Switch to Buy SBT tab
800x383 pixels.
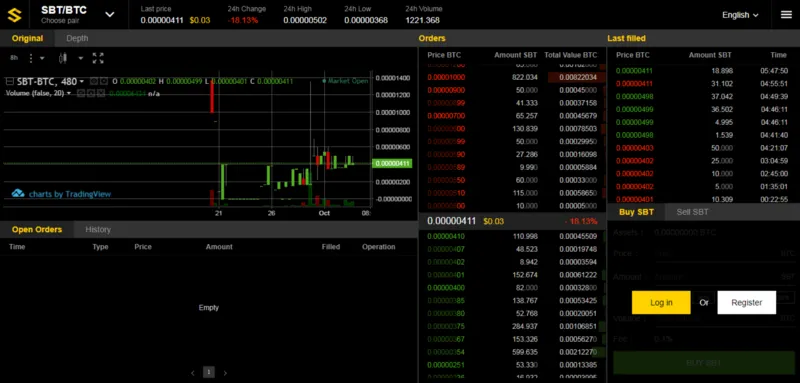pyautogui.click(x=636, y=212)
